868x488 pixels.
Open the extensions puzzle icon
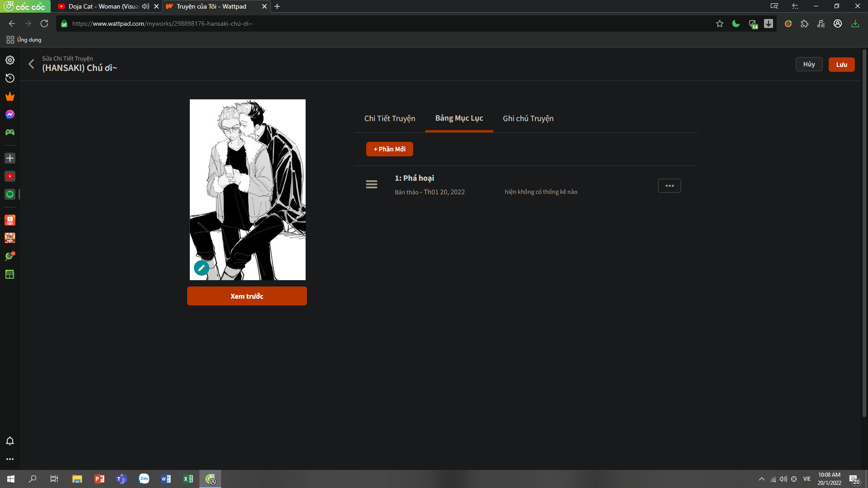(x=805, y=23)
